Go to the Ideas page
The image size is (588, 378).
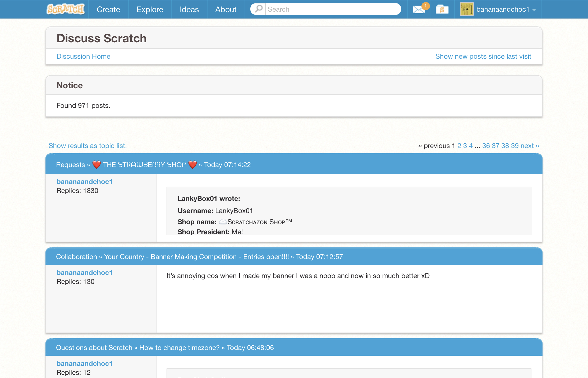[189, 9]
